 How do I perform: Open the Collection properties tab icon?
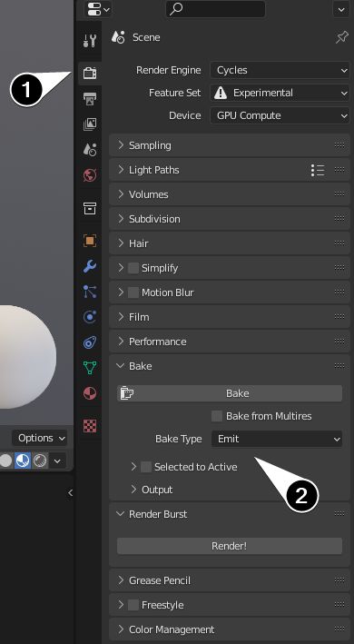[90, 208]
